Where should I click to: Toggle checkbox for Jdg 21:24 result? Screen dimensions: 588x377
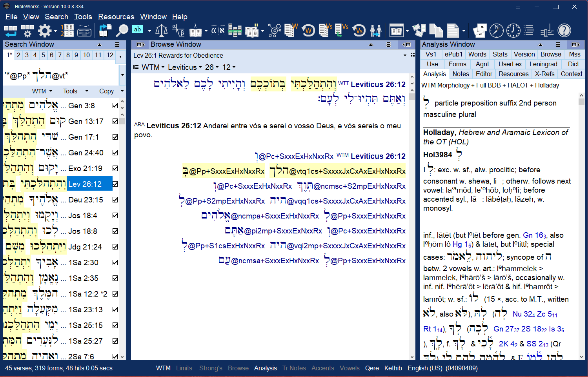(115, 247)
